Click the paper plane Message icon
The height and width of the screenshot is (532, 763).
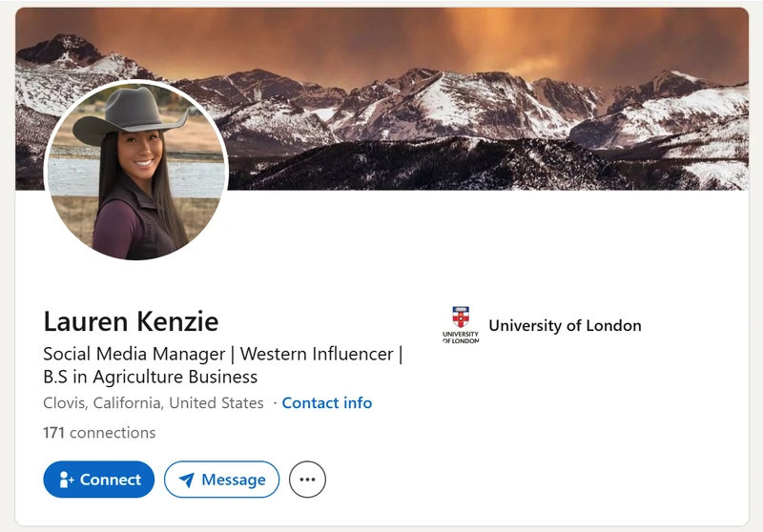point(187,480)
